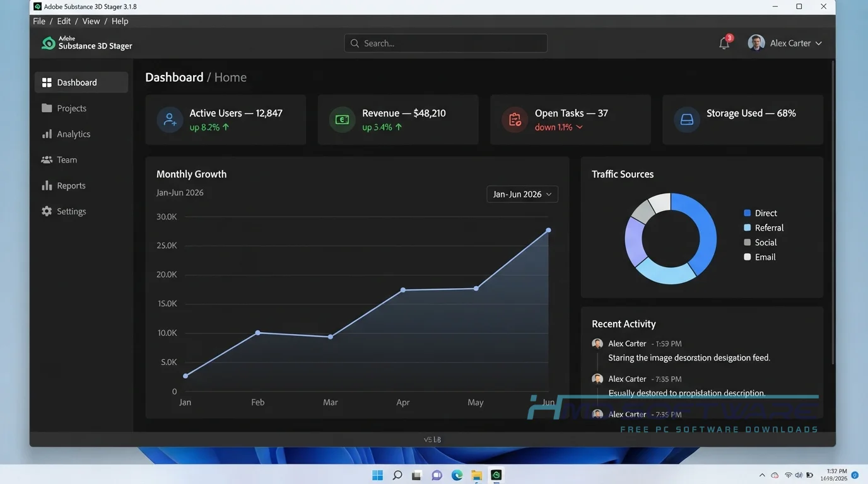The height and width of the screenshot is (484, 868).
Task: Open the Jan-Jun 2026 date range dropdown
Action: (522, 194)
